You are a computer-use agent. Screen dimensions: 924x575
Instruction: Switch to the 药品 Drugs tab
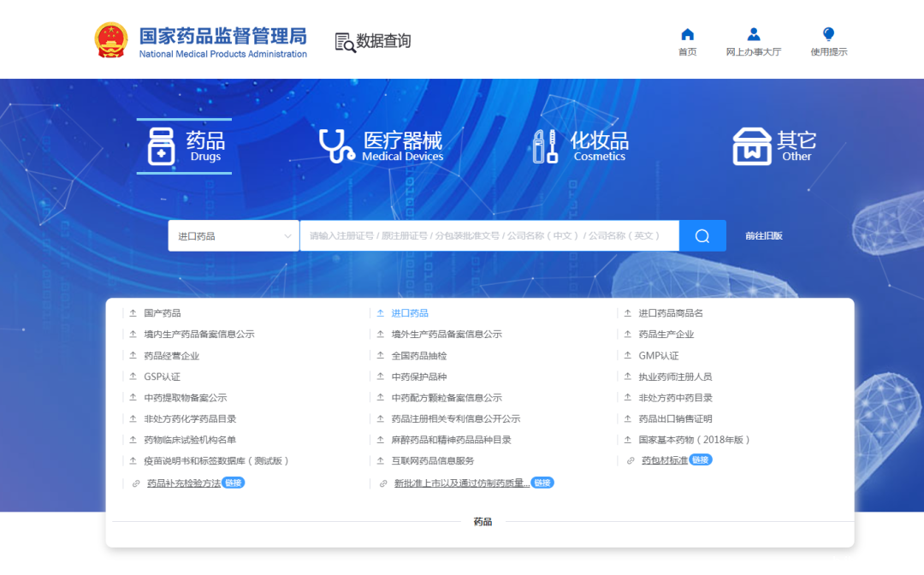tap(183, 145)
